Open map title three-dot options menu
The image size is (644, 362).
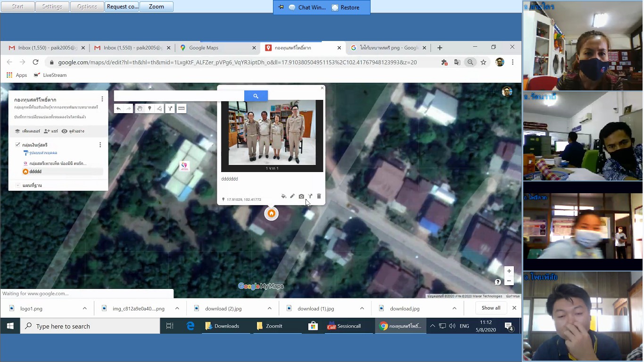click(x=102, y=99)
